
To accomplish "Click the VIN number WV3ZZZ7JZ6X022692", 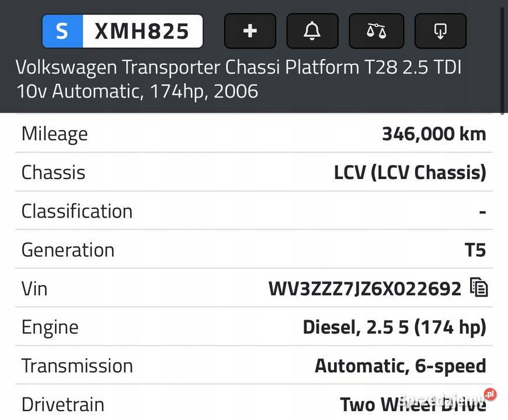I will (x=365, y=289).
